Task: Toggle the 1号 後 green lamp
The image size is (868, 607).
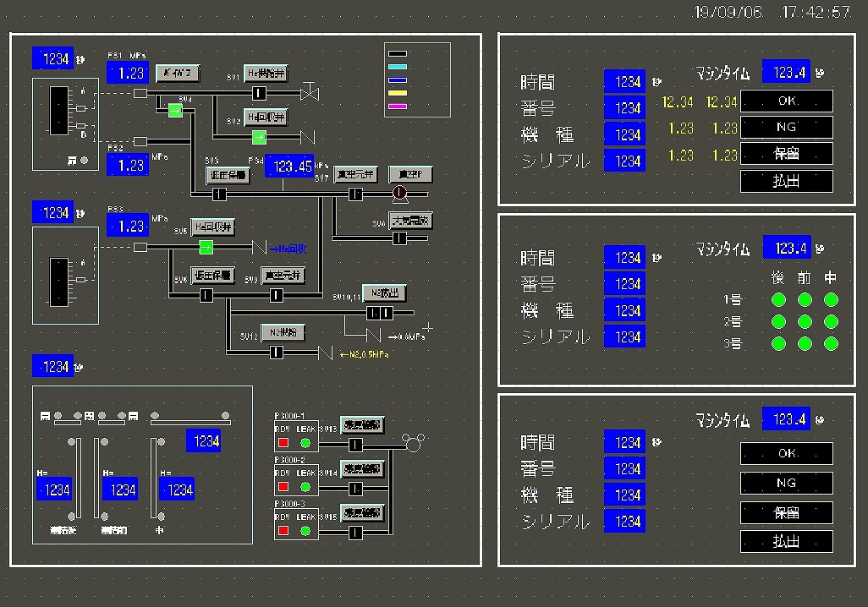Action: (778, 300)
